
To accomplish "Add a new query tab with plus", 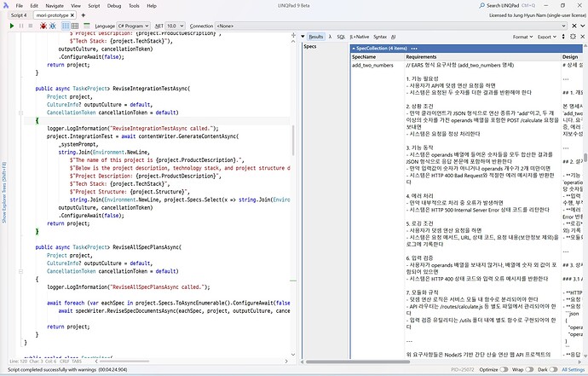I will pos(83,15).
